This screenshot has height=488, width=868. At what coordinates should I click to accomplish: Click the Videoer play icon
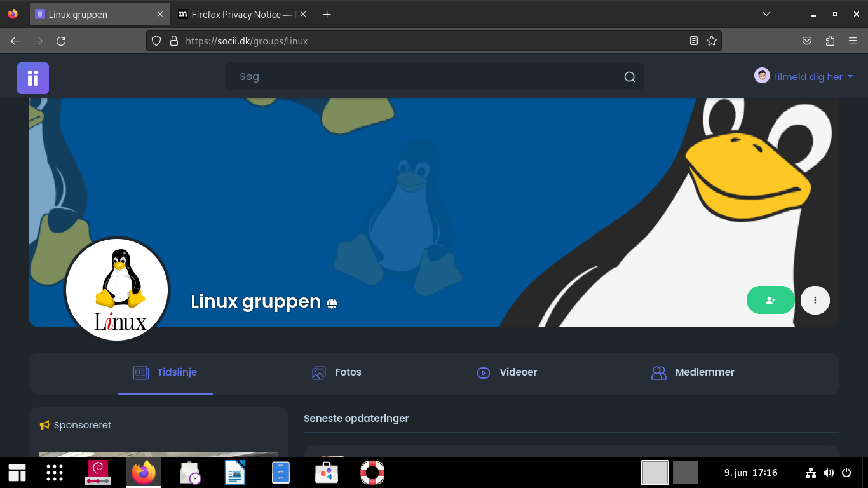484,373
